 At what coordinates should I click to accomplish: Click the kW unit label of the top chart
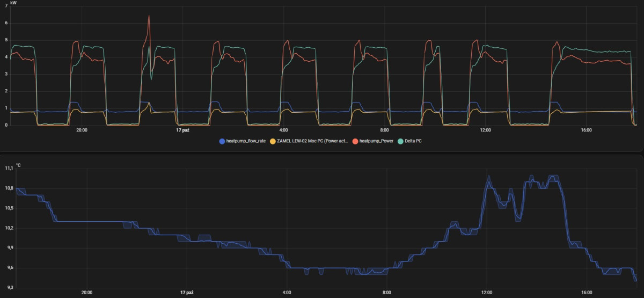(13, 3)
